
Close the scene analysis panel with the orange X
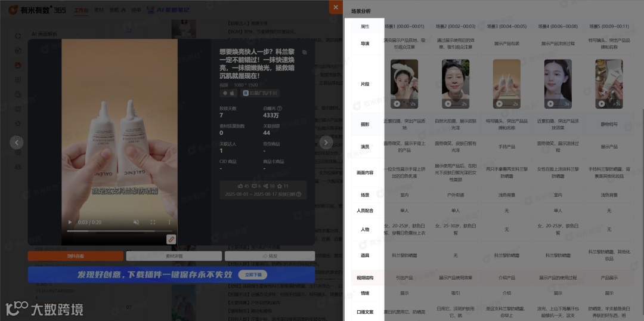tap(336, 7)
